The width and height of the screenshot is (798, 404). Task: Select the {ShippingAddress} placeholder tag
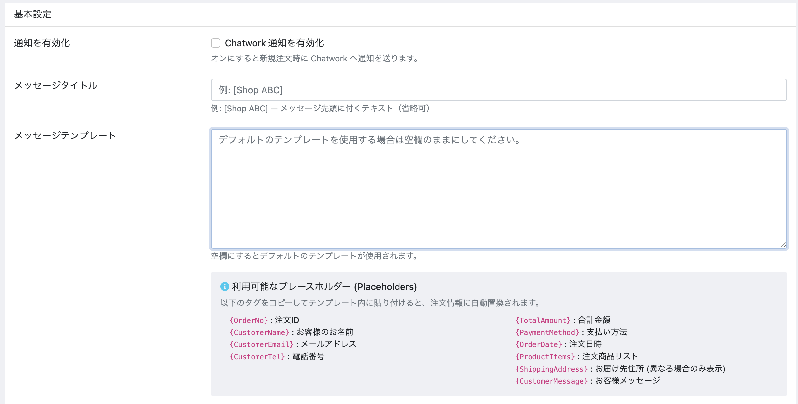[552, 369]
